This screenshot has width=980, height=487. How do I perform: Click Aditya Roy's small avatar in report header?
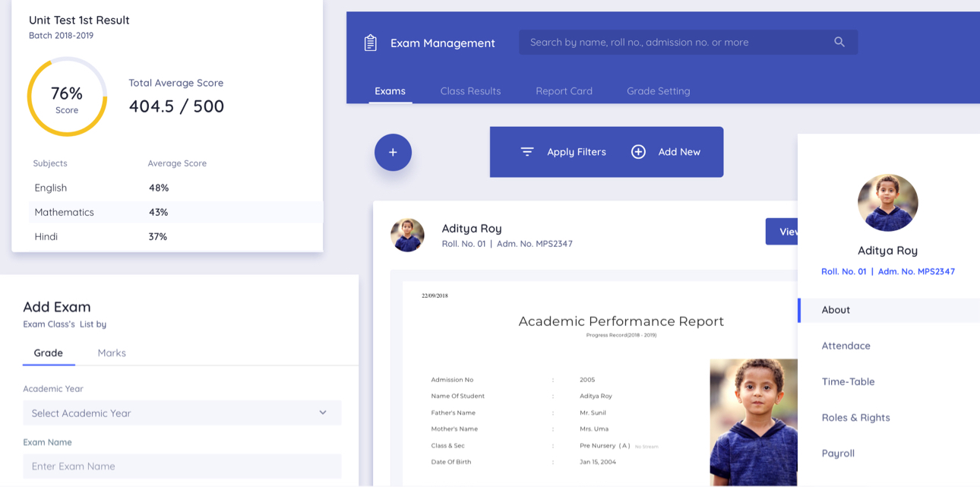(x=407, y=235)
